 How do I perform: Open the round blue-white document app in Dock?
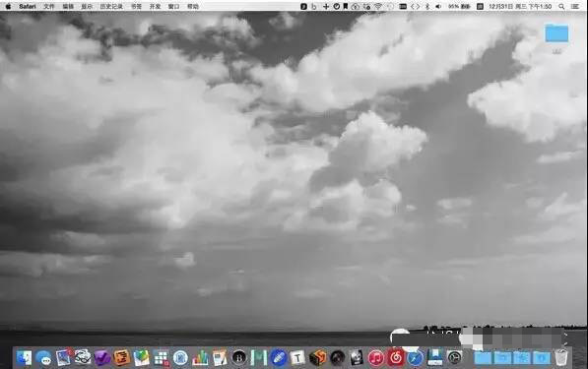[x=180, y=358]
